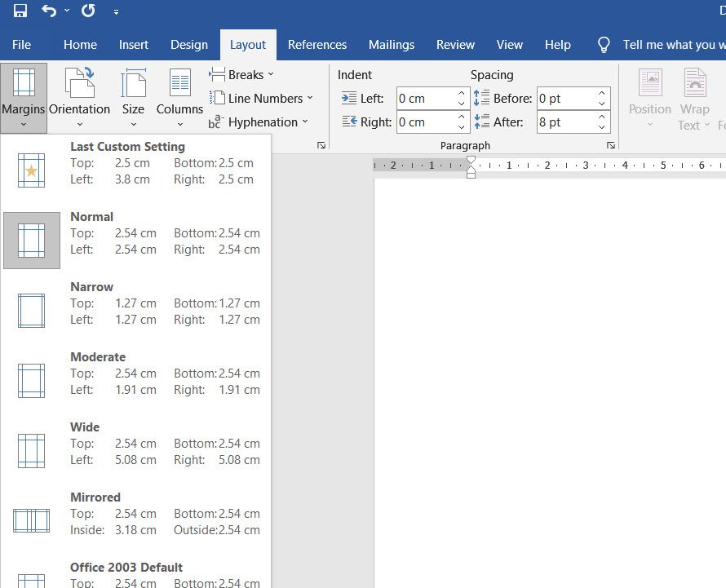Click the Undo arrow icon

click(x=49, y=10)
